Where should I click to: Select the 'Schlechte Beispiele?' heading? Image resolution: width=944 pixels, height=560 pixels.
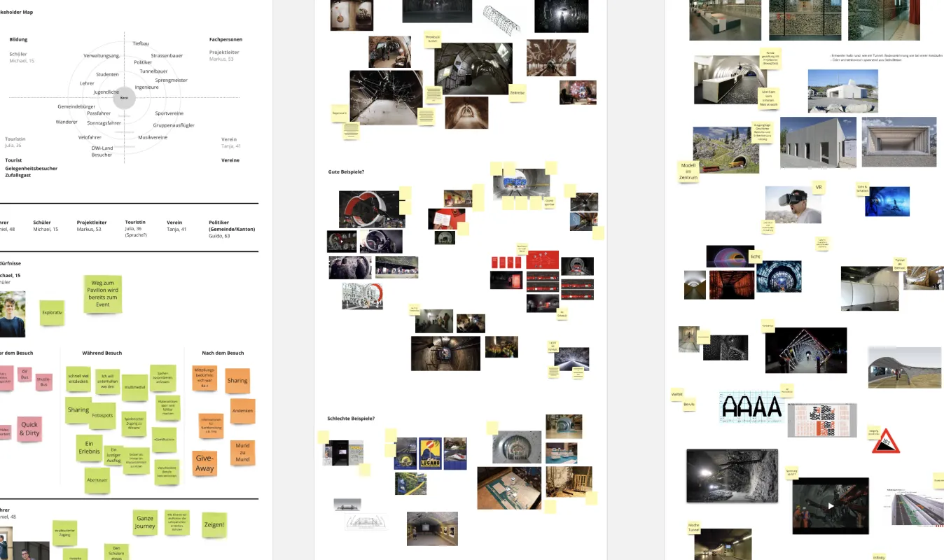click(351, 419)
